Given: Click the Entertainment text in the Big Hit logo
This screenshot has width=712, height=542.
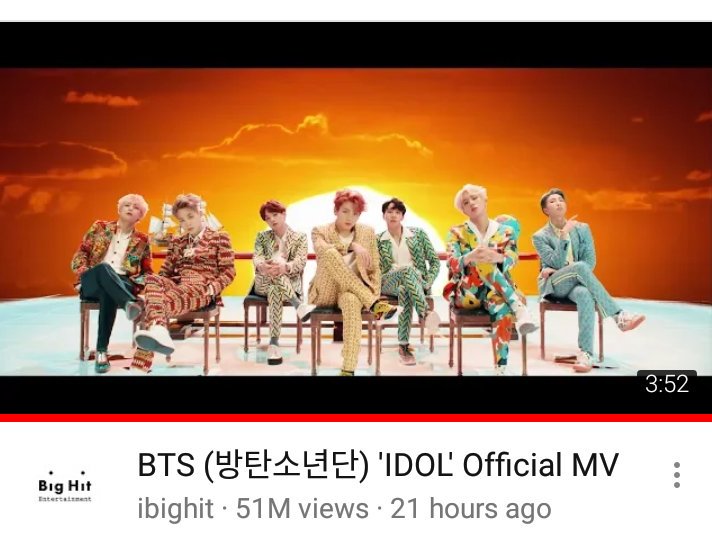Looking at the screenshot, I should [x=65, y=499].
